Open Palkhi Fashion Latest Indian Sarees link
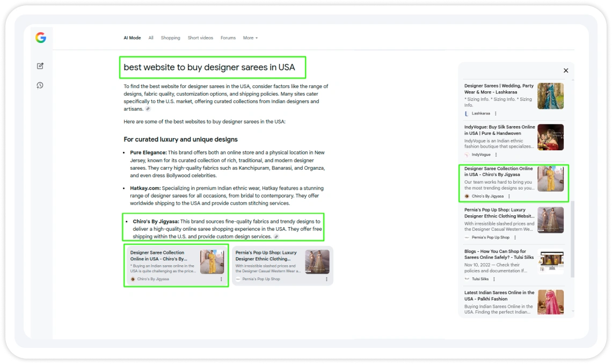 click(499, 296)
